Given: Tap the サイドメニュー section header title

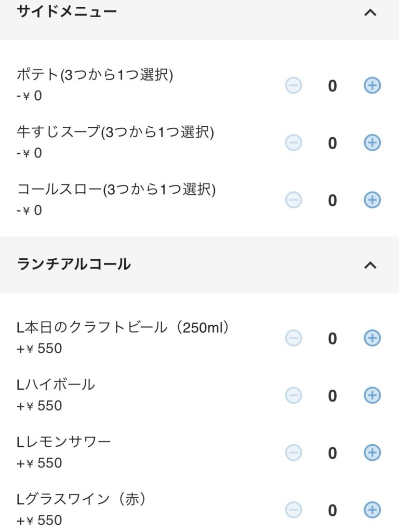Looking at the screenshot, I should (67, 12).
